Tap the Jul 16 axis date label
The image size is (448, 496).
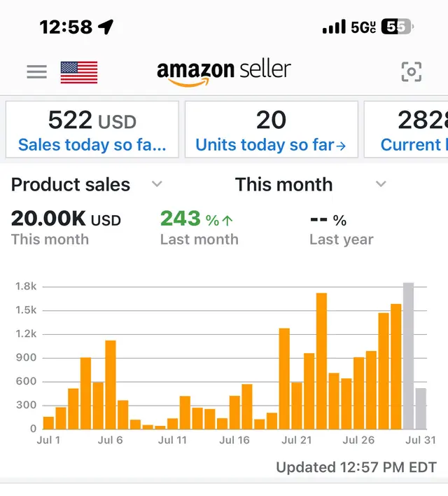click(x=234, y=440)
